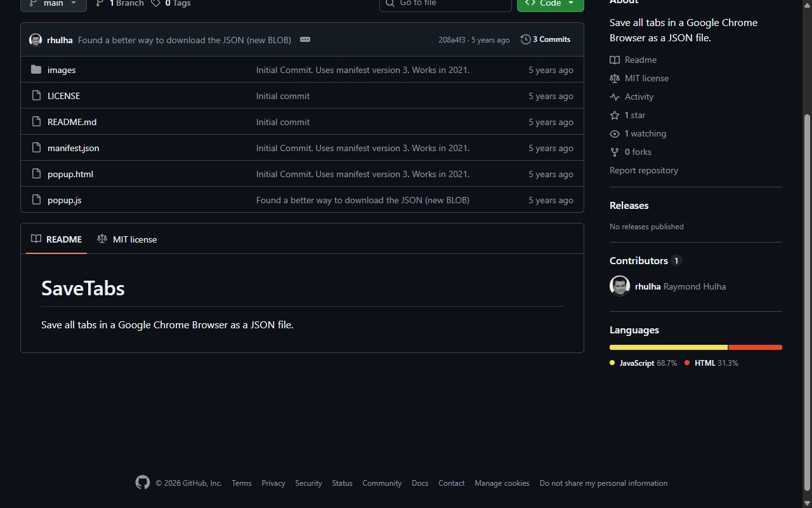Click the manifest.json file icon
Viewport: 812px width, 508px height.
[x=36, y=148]
